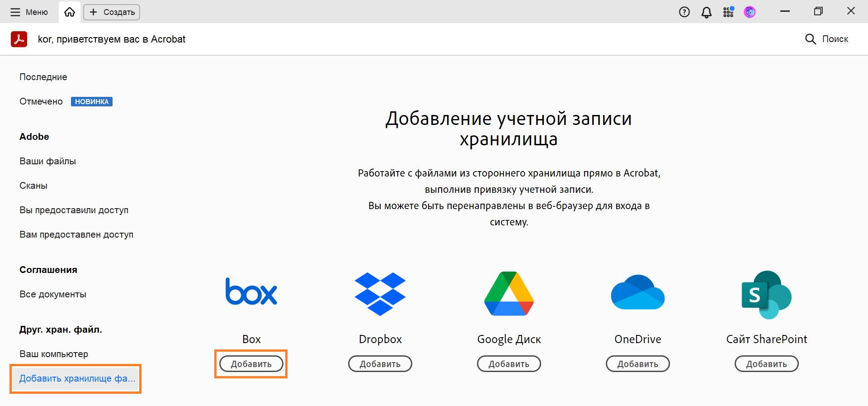Open the Help question mark icon
Screen dimensions: 868x406
684,12
